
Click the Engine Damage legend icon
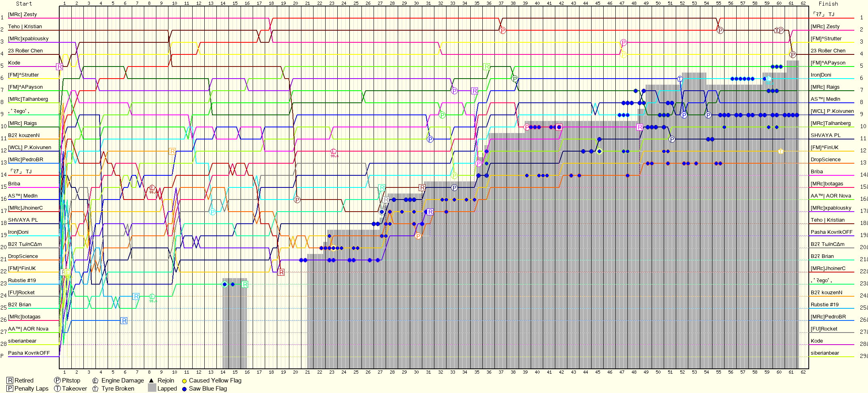point(96,381)
